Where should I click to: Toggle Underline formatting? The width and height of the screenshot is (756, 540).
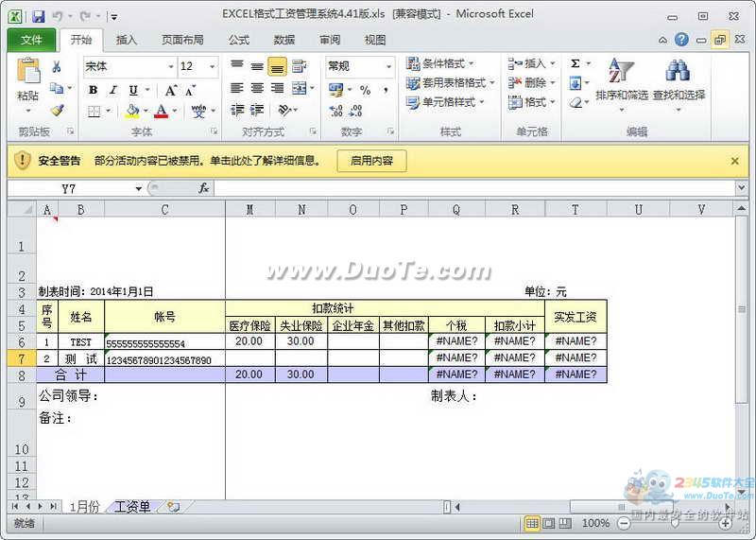[133, 90]
